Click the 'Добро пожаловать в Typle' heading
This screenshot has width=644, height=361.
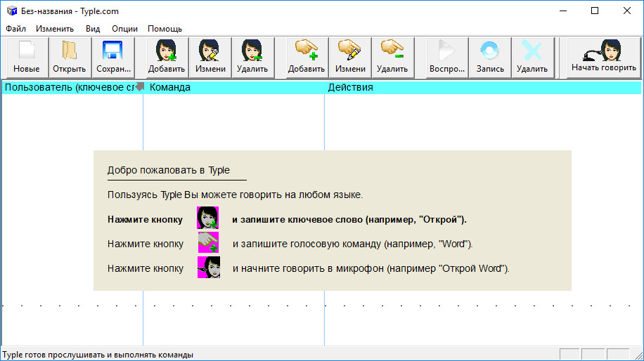tap(169, 170)
